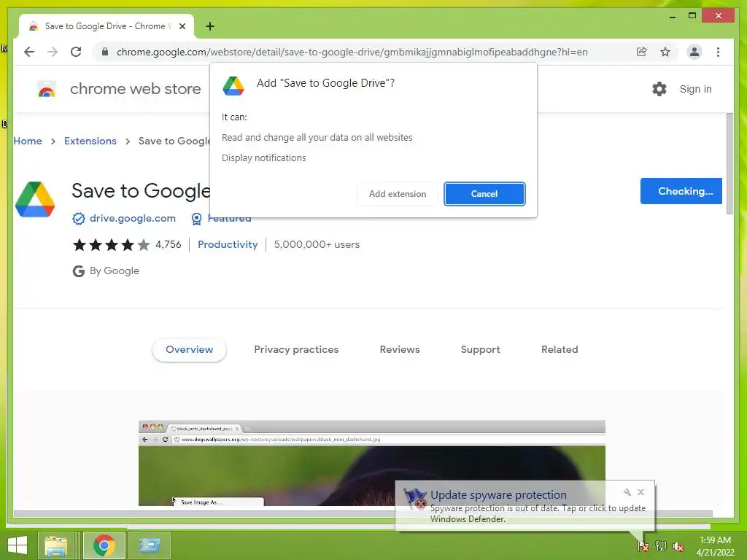The height and width of the screenshot is (560, 747).
Task: Click the Google G logo by publisher
Action: [x=79, y=271]
